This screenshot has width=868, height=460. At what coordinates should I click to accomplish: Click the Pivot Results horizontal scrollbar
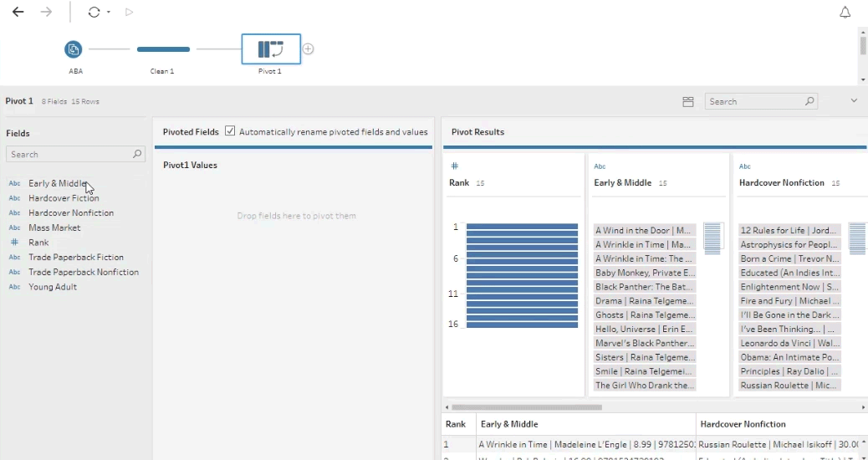tap(527, 407)
